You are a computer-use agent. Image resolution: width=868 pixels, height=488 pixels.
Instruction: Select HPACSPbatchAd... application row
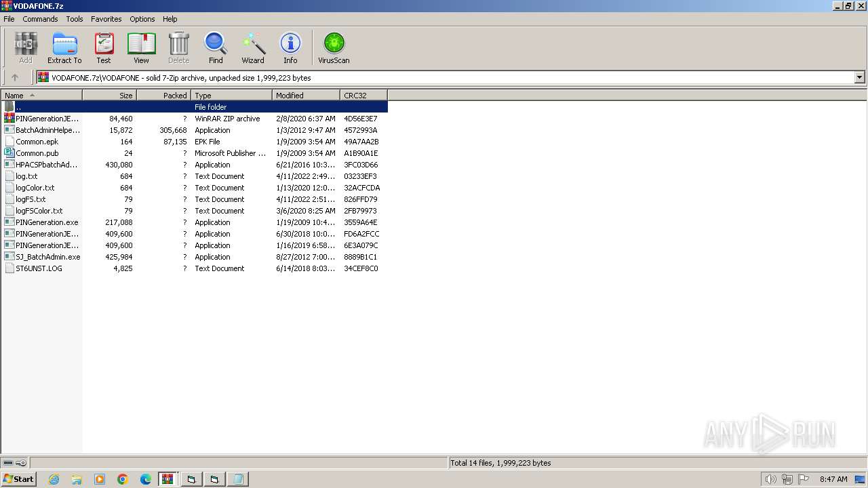195,165
